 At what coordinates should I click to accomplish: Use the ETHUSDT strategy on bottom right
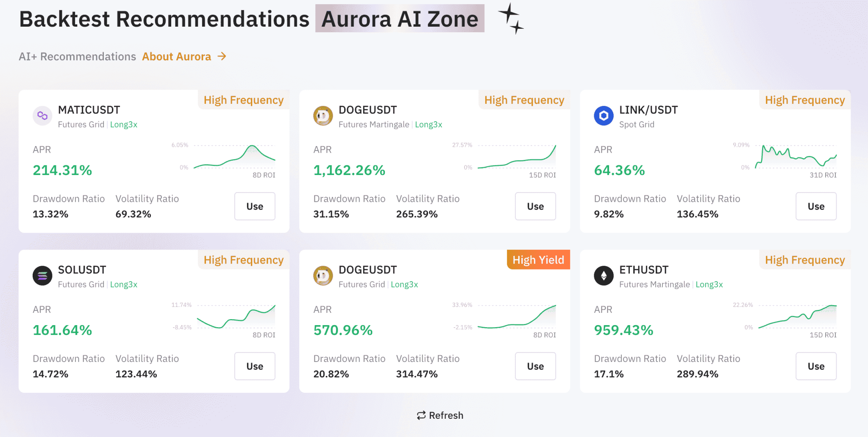(816, 366)
